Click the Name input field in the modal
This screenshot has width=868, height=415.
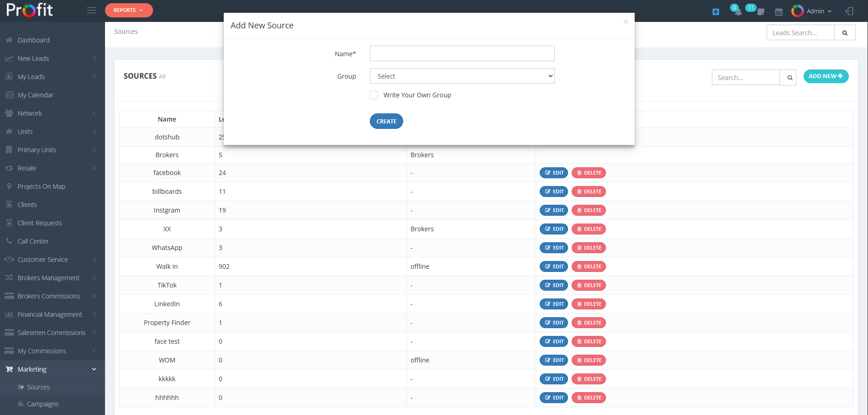(x=462, y=53)
